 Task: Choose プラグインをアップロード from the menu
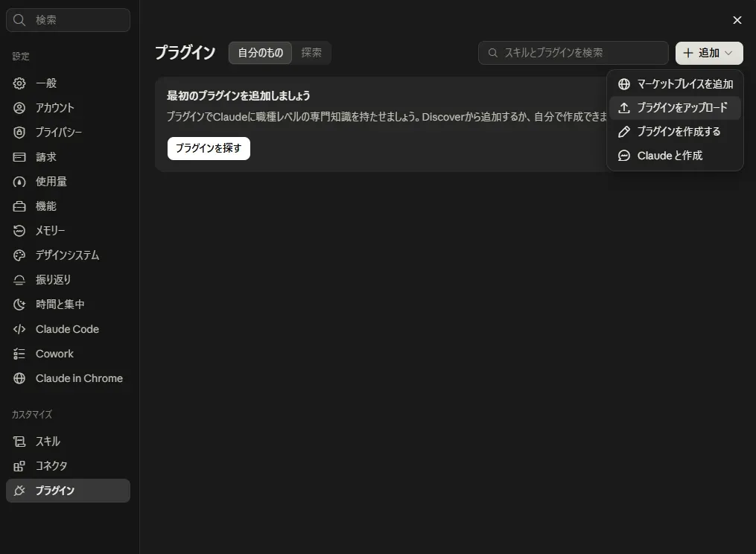[675, 108]
